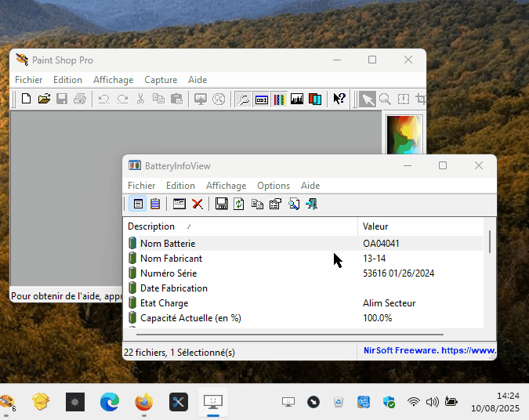Image resolution: width=529 pixels, height=420 pixels.
Task: Open Firefox from the taskbar
Action: tap(144, 402)
